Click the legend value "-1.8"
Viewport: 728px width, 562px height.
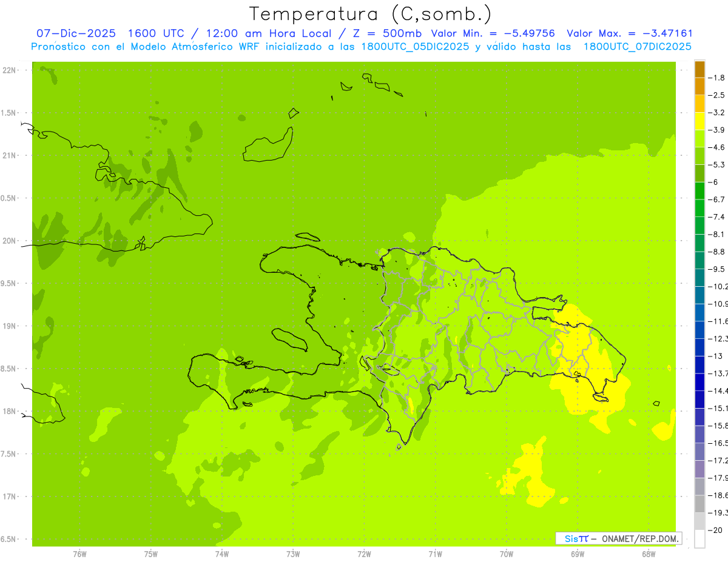[716, 78]
